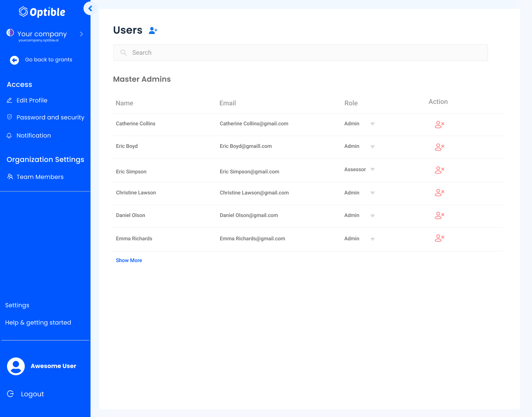Open Password and security shield icon
Screen dimensions: 532x417
(x=9, y=117)
